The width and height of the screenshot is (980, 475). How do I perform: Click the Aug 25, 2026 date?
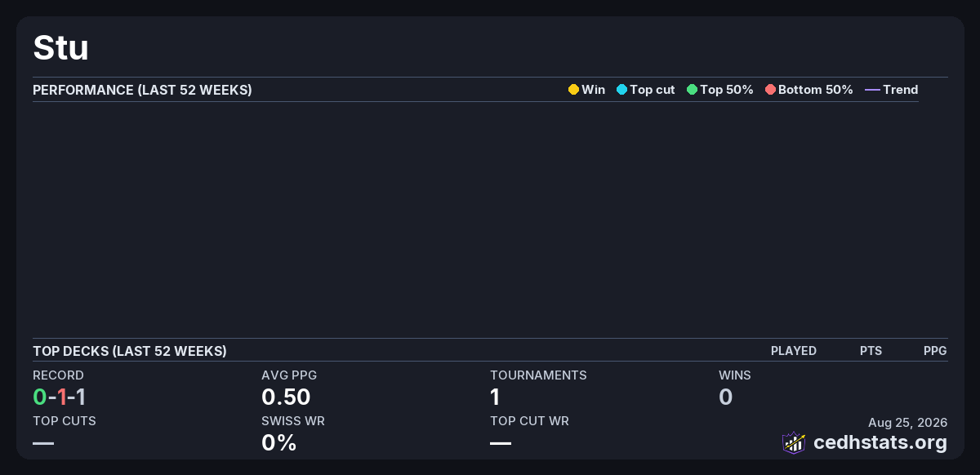pyautogui.click(x=907, y=423)
